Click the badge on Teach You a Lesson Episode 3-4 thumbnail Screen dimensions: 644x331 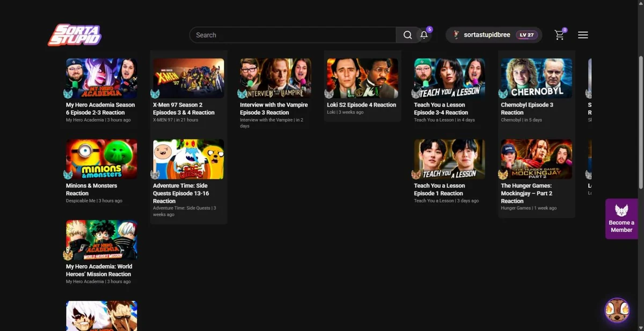point(416,94)
